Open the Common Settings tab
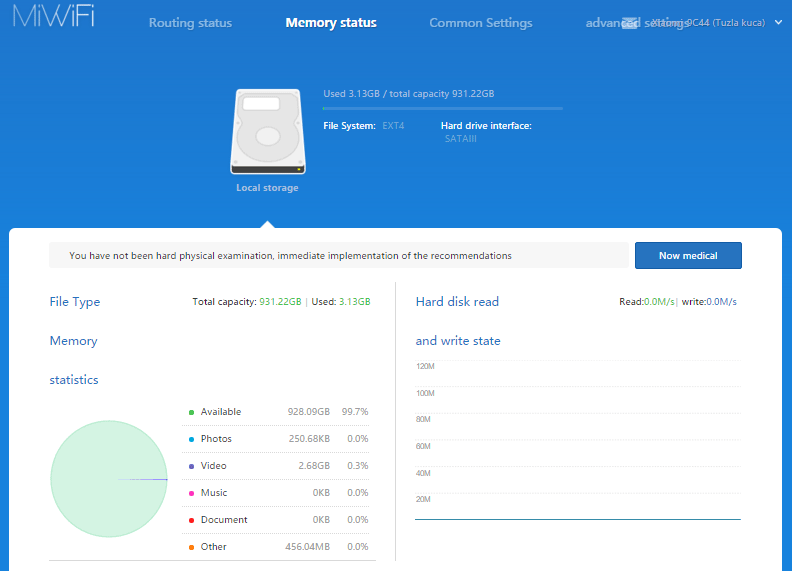This screenshot has width=792, height=571. pyautogui.click(x=481, y=23)
